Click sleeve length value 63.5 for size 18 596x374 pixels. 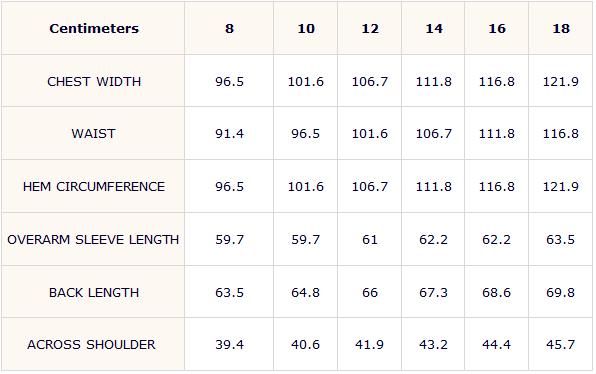point(560,239)
